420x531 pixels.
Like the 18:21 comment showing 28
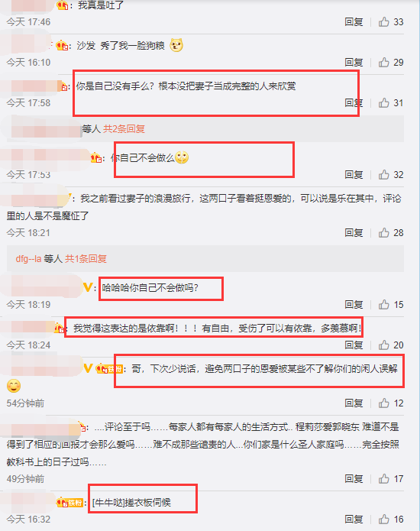pos(384,233)
